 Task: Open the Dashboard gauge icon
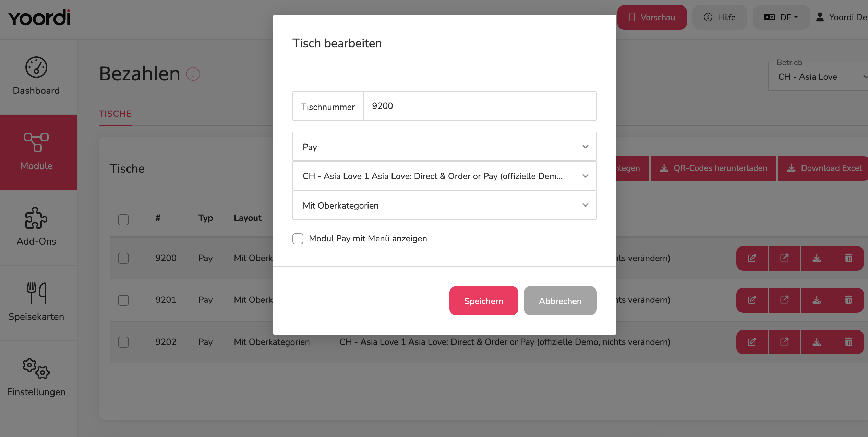[36, 67]
